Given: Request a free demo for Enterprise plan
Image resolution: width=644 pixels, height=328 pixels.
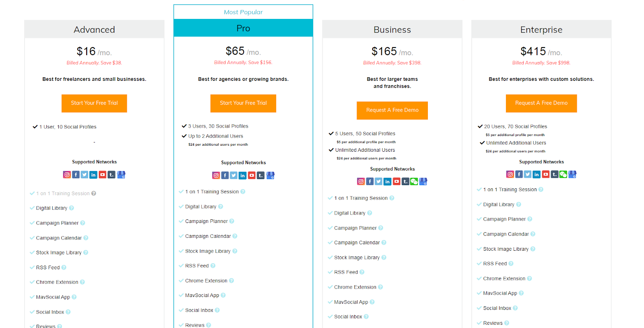Looking at the screenshot, I should click(541, 103).
